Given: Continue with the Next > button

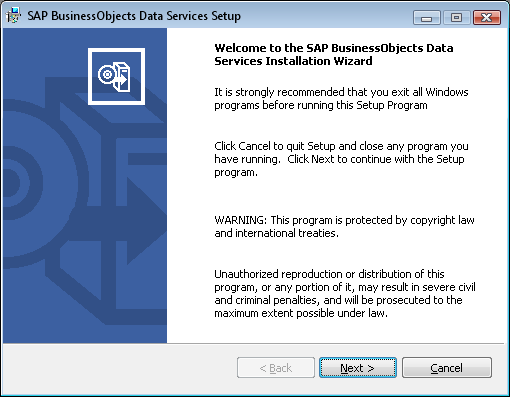Looking at the screenshot, I should pos(358,368).
